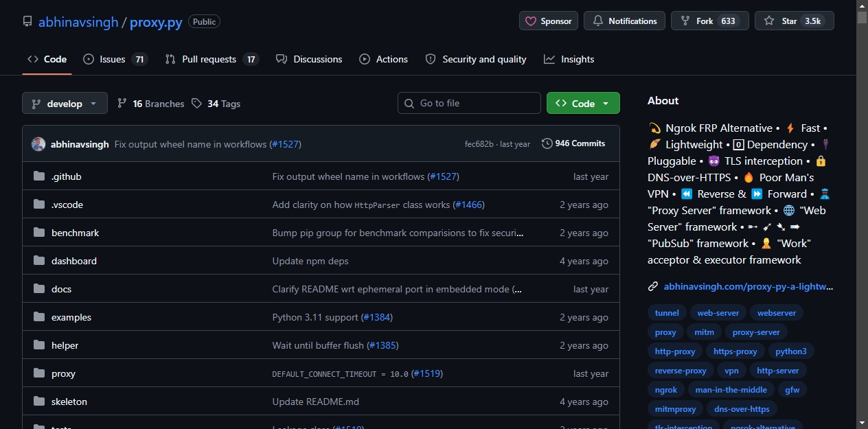Open commit hash fec682b
This screenshot has width=868, height=429.
click(479, 144)
